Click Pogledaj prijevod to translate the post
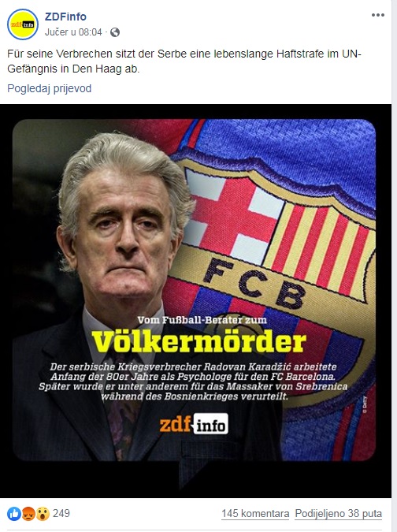 [x=49, y=88]
